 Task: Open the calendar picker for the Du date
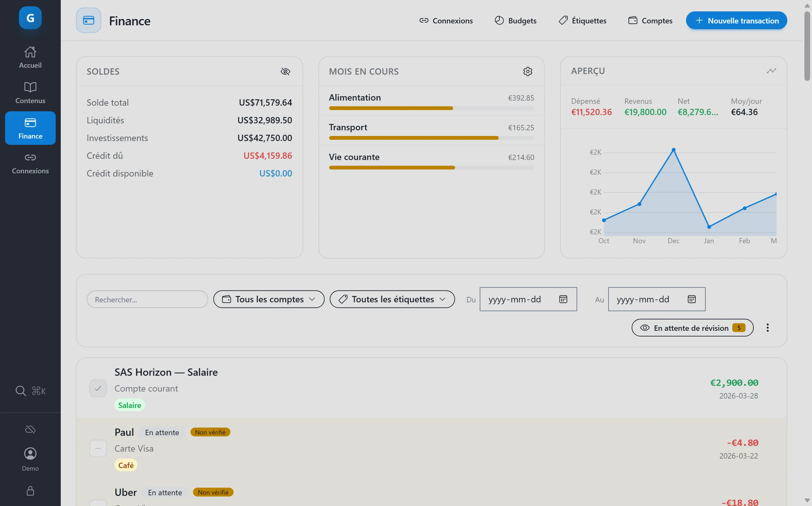tap(563, 299)
